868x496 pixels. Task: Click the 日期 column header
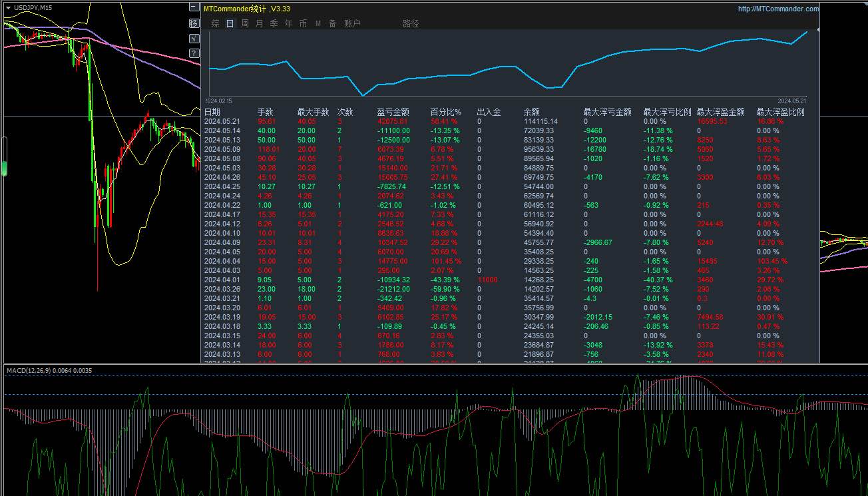pyautogui.click(x=212, y=112)
